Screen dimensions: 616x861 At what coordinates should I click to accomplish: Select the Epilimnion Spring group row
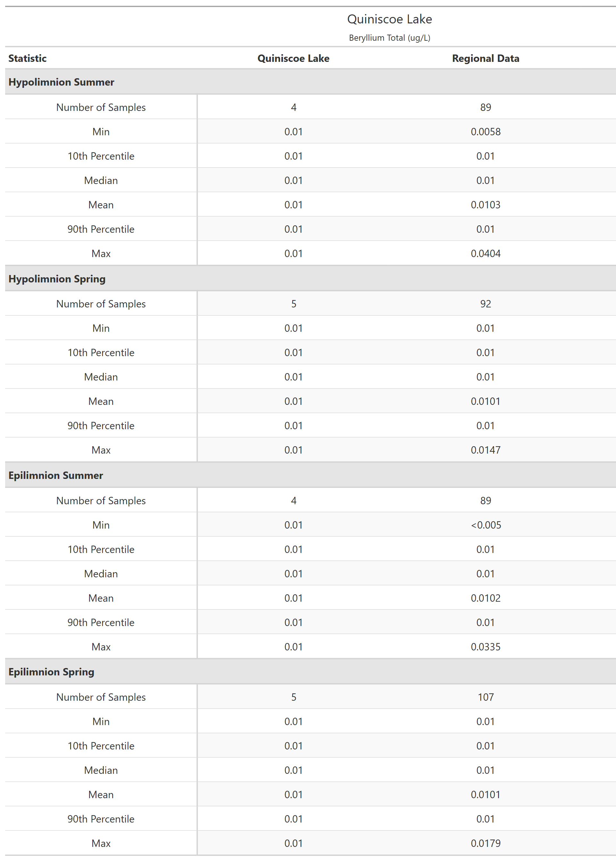(51, 672)
